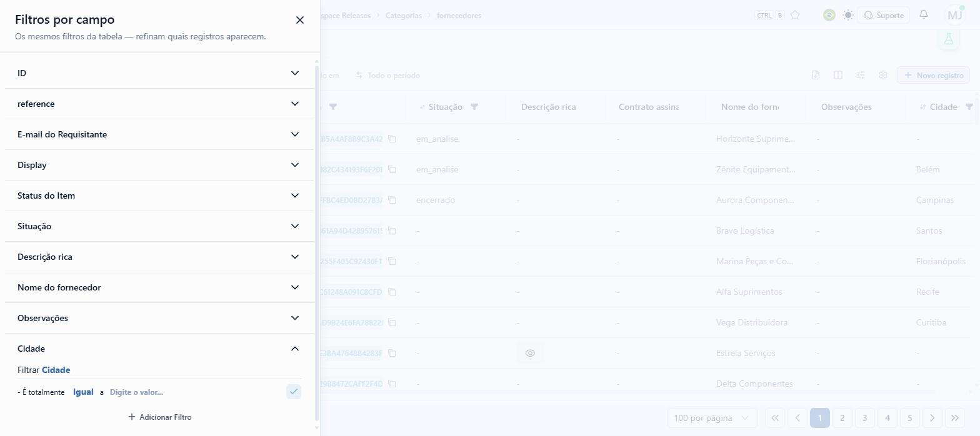Select page 1

820,418
